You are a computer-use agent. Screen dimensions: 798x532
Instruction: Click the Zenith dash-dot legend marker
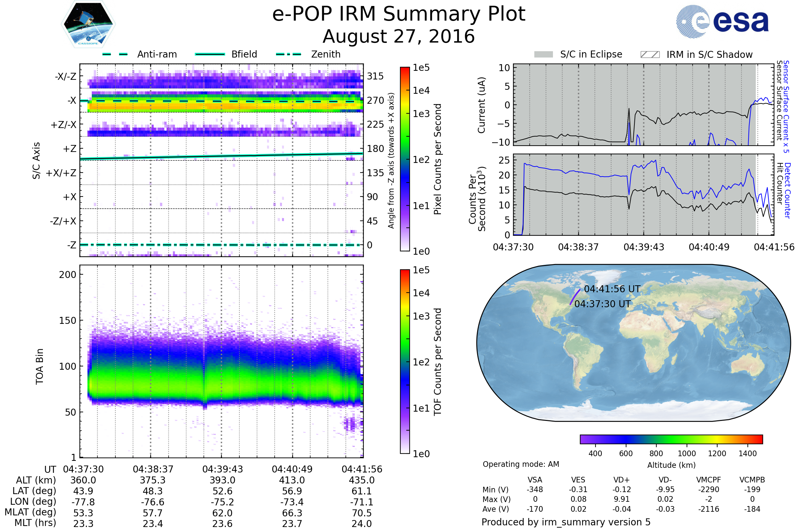click(x=288, y=54)
